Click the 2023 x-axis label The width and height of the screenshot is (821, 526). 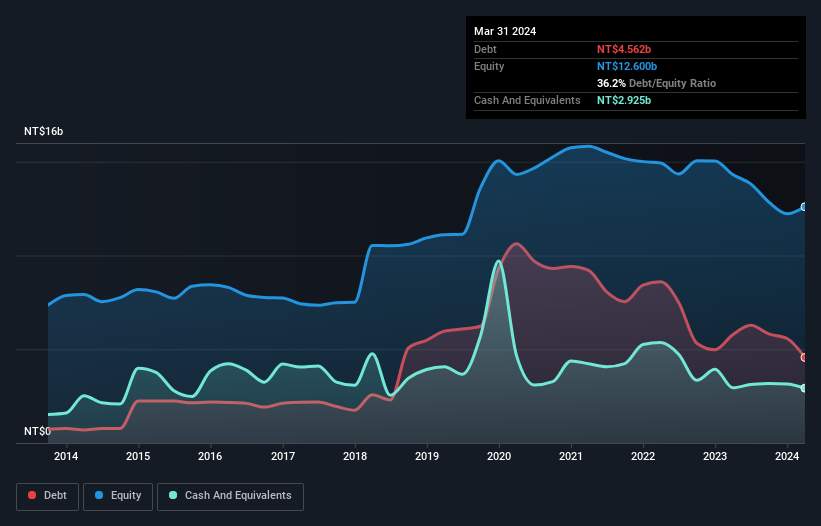pyautogui.click(x=715, y=456)
